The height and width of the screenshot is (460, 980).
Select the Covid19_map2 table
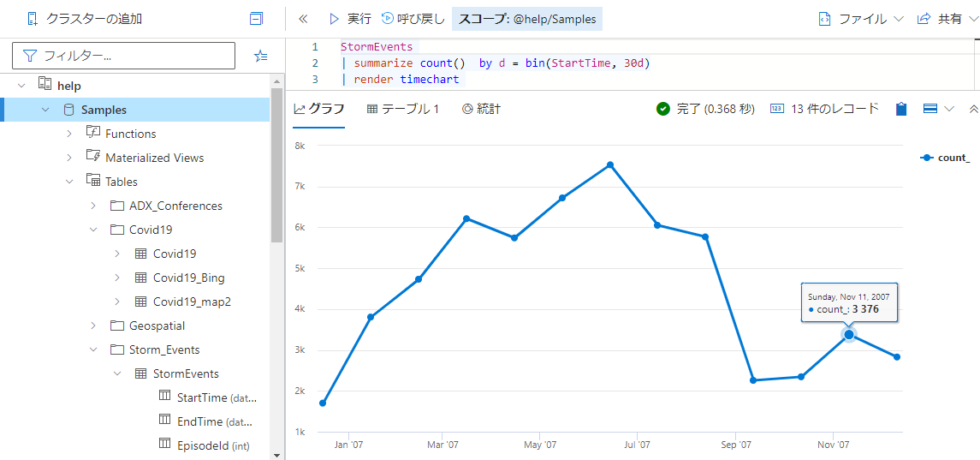pyautogui.click(x=192, y=302)
